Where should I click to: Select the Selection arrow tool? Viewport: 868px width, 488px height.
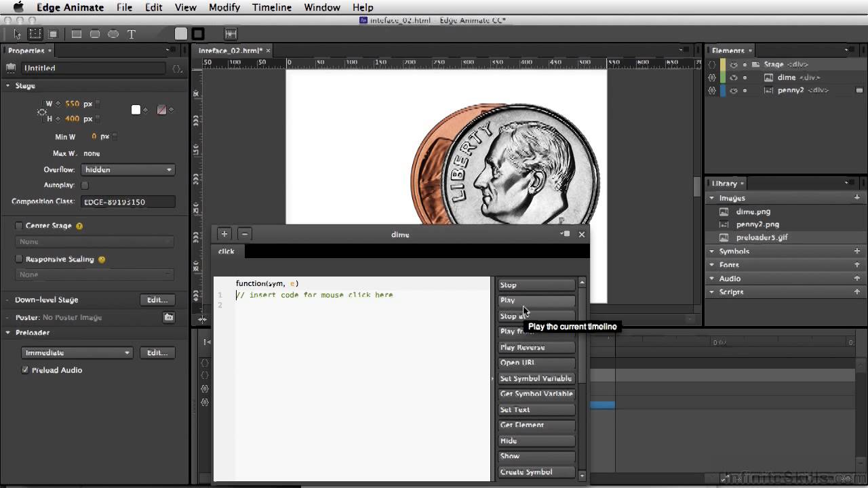[18, 34]
